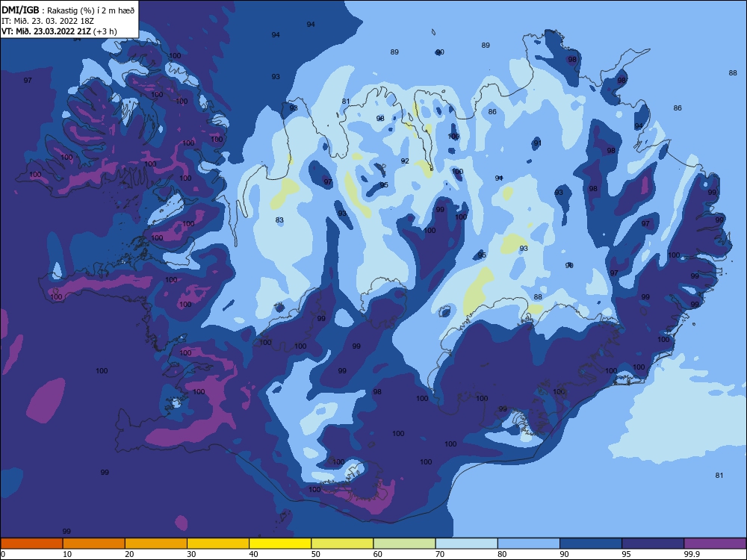Click the "IT: Mið. 23. 03. 2022 18Z" line
747x560 pixels.
pyautogui.click(x=48, y=21)
